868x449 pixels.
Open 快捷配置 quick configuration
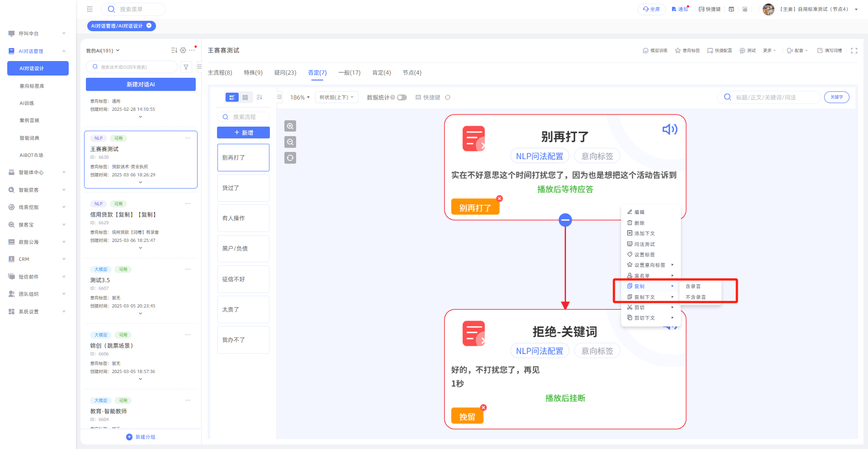720,51
